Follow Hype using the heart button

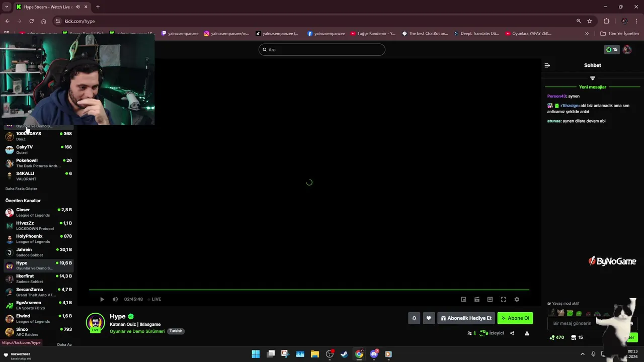[x=429, y=318]
